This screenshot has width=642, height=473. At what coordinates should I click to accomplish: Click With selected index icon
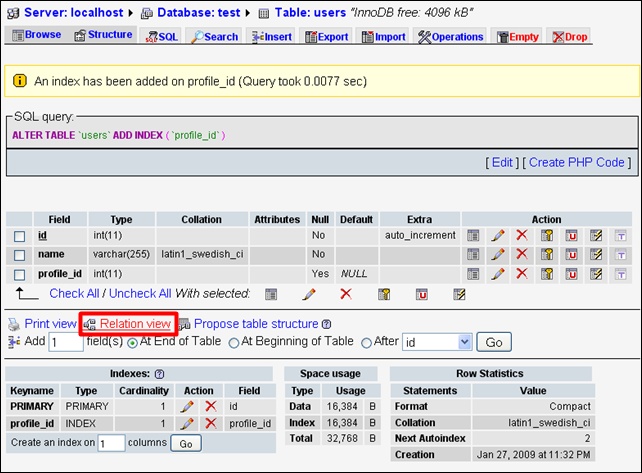coord(459,294)
